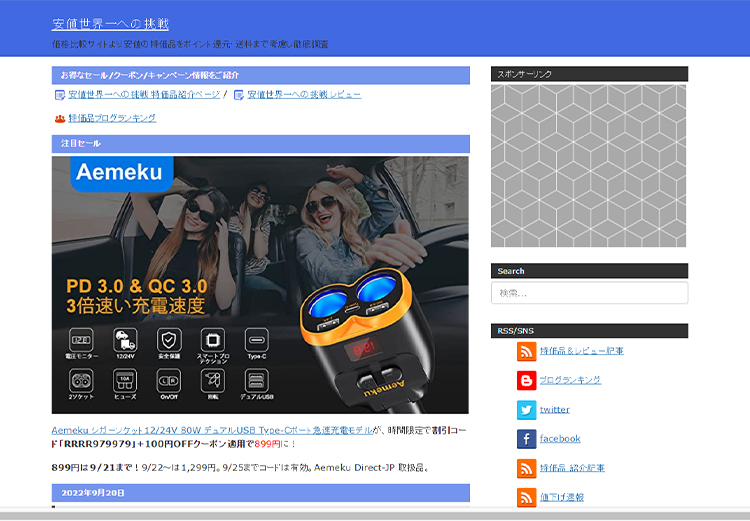This screenshot has height=521, width=750.
Task: Click the RSS icon beside 特価品 紹介記事
Action: (526, 468)
